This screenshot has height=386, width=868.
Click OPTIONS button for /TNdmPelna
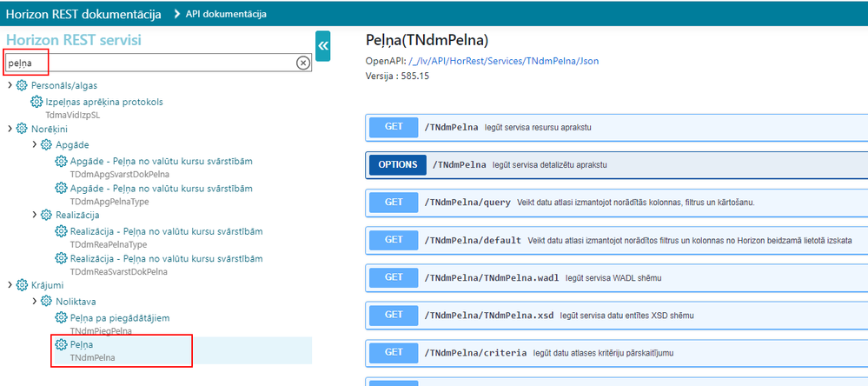click(x=397, y=164)
